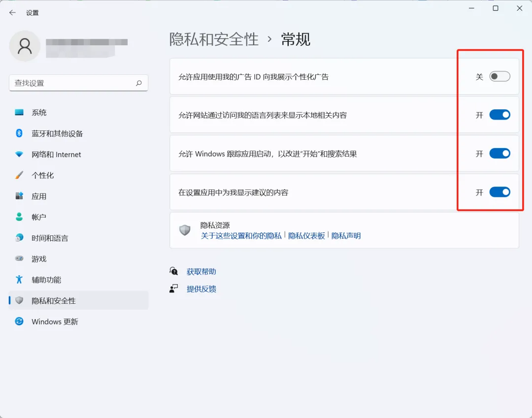Screen dimensions: 532x418
Task: Click the Bluetooth icon for 蓝牙和其他设备
Action: [x=19, y=133]
